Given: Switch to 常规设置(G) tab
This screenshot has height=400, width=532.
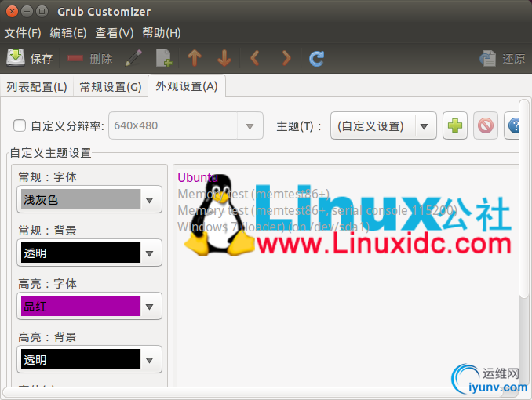Looking at the screenshot, I should tap(111, 87).
